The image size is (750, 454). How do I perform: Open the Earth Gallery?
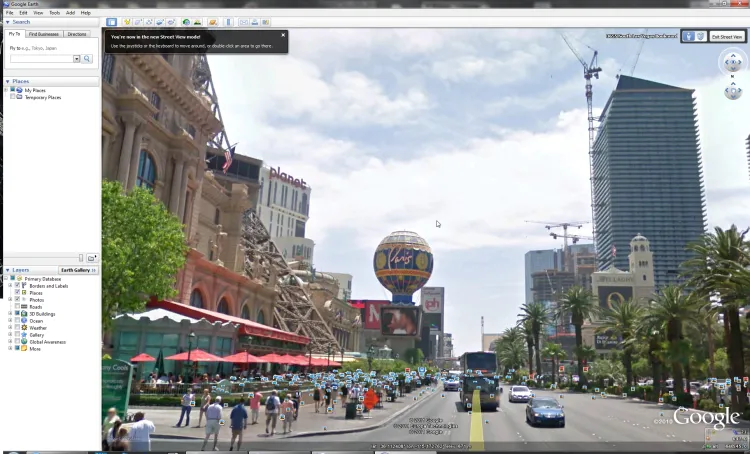click(x=77, y=270)
